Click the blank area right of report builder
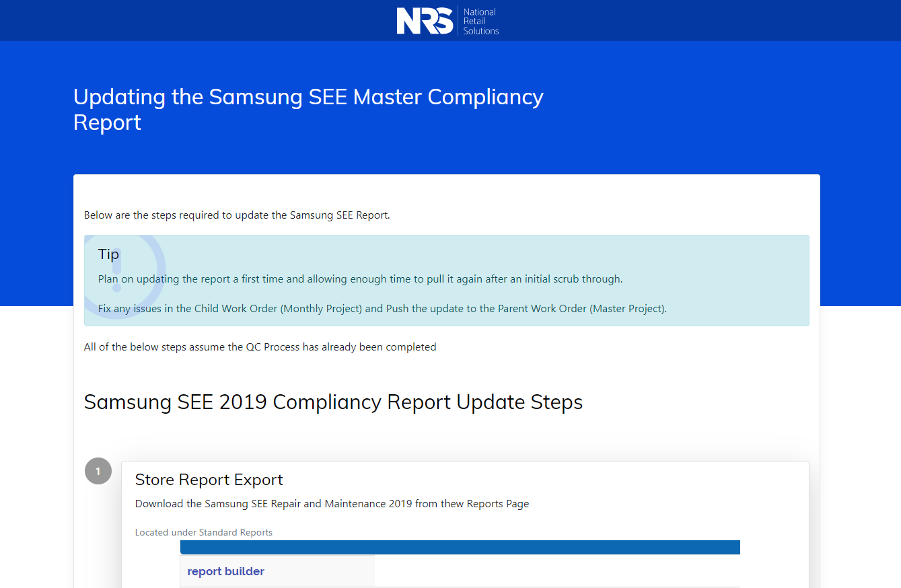Screen dimensions: 901x588 (557, 571)
